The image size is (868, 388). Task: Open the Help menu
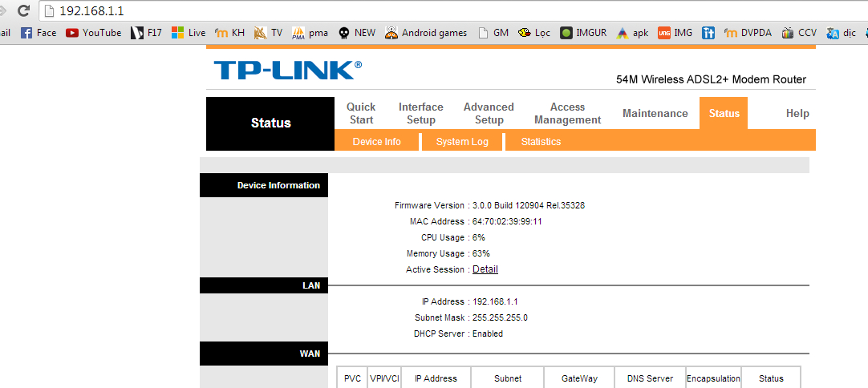click(797, 113)
